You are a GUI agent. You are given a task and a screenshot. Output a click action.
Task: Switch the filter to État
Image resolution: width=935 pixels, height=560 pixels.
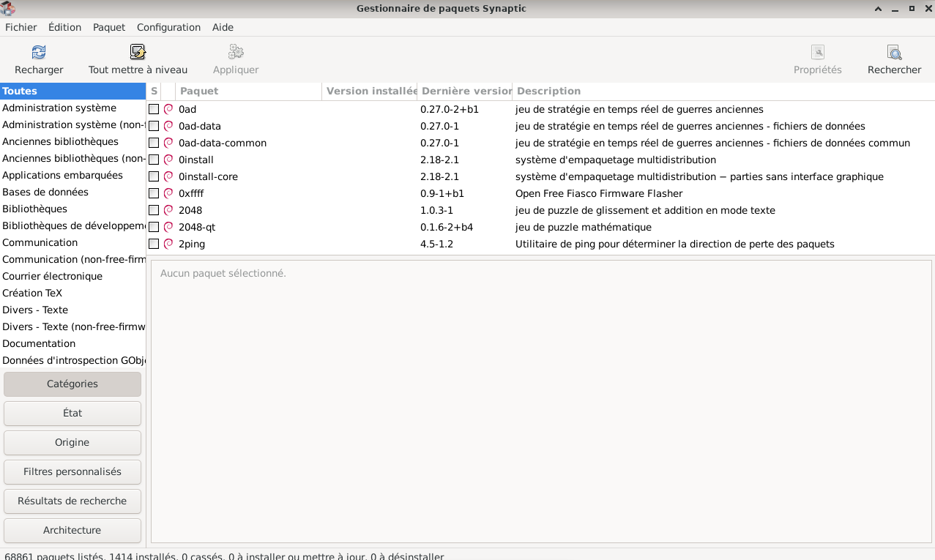coord(72,413)
